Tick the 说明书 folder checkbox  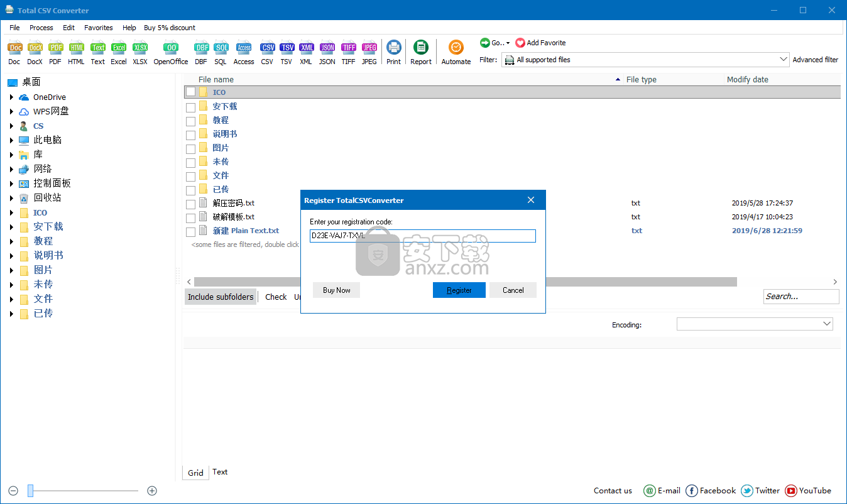(x=190, y=135)
